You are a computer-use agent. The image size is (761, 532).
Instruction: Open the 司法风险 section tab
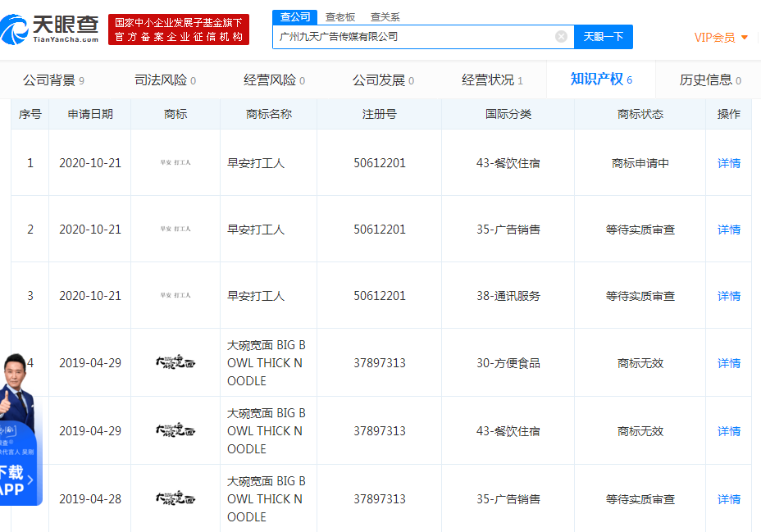point(165,80)
